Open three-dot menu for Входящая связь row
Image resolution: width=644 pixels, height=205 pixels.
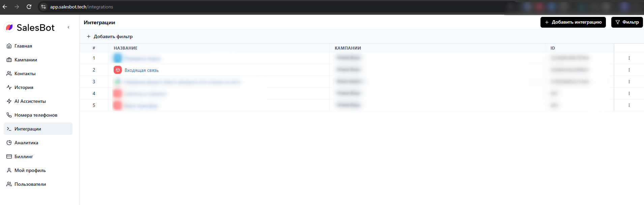pos(629,70)
